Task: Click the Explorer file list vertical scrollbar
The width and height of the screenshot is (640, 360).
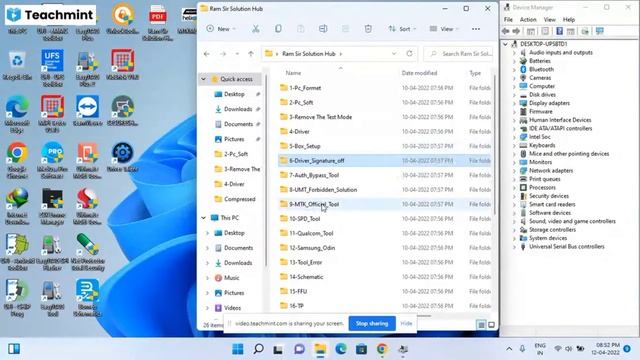Action: pyautogui.click(x=495, y=145)
